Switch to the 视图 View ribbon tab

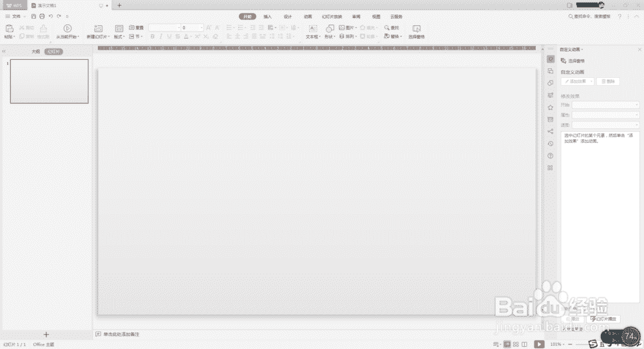376,17
